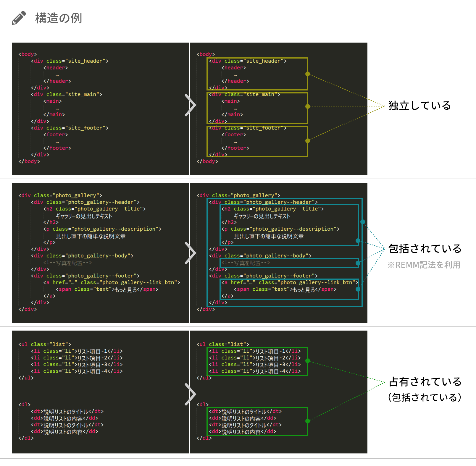Click the chevron arrow in the list example row

(191, 394)
